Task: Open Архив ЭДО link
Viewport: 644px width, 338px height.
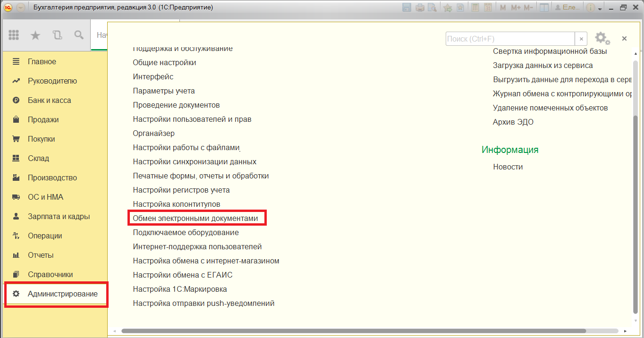Action: [513, 122]
